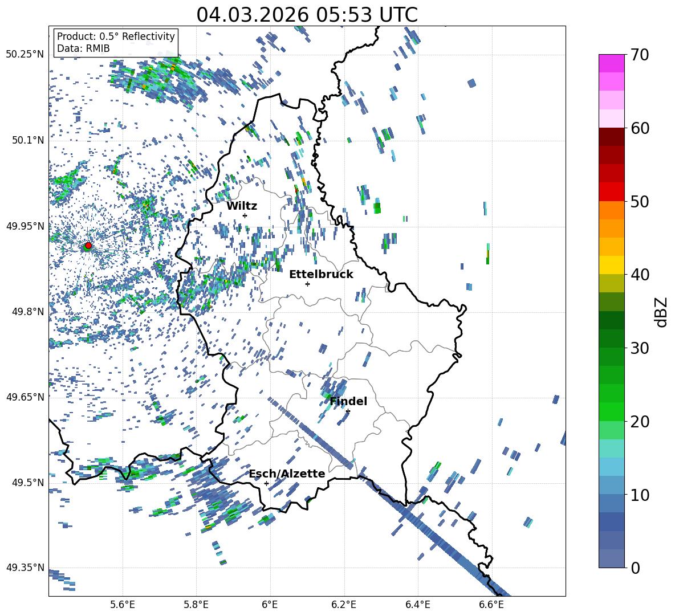Click the Wiltz location cross marker
The width and height of the screenshot is (675, 616).
pos(245,215)
